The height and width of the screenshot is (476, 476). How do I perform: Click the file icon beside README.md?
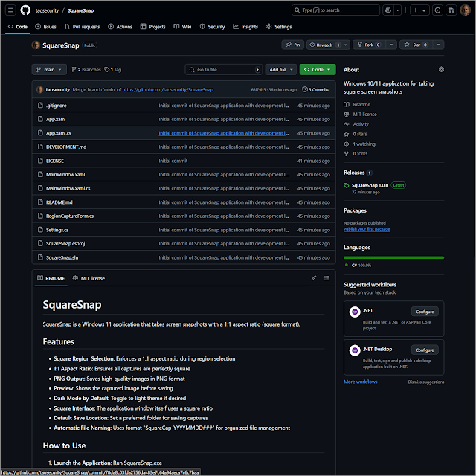click(x=40, y=202)
